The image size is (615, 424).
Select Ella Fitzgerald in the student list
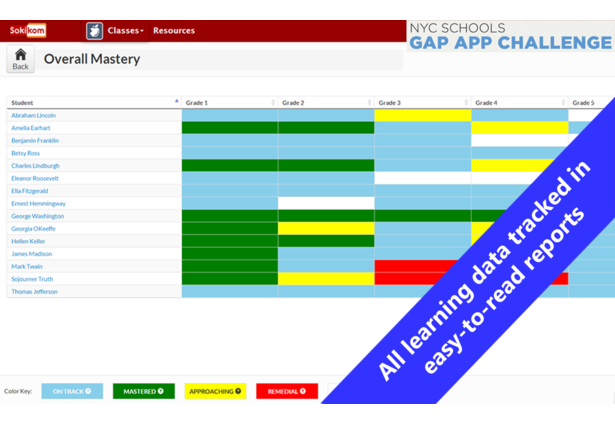point(29,191)
